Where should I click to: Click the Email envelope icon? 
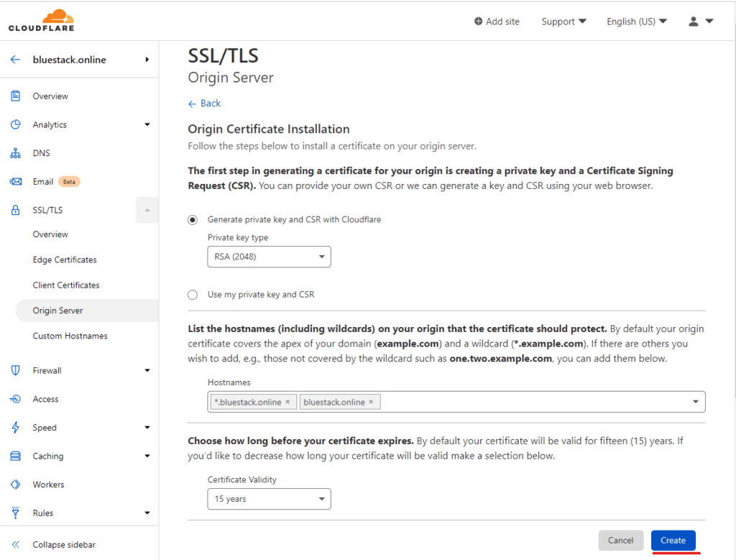click(x=16, y=182)
